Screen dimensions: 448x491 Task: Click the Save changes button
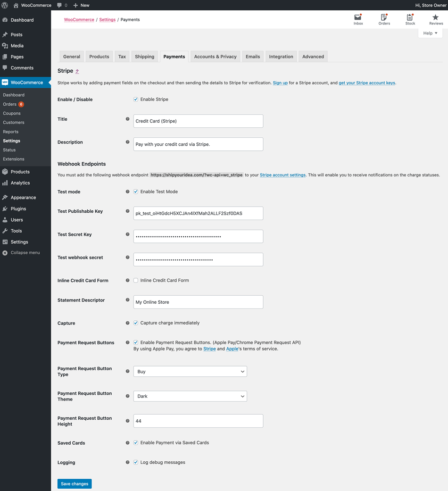pyautogui.click(x=75, y=484)
